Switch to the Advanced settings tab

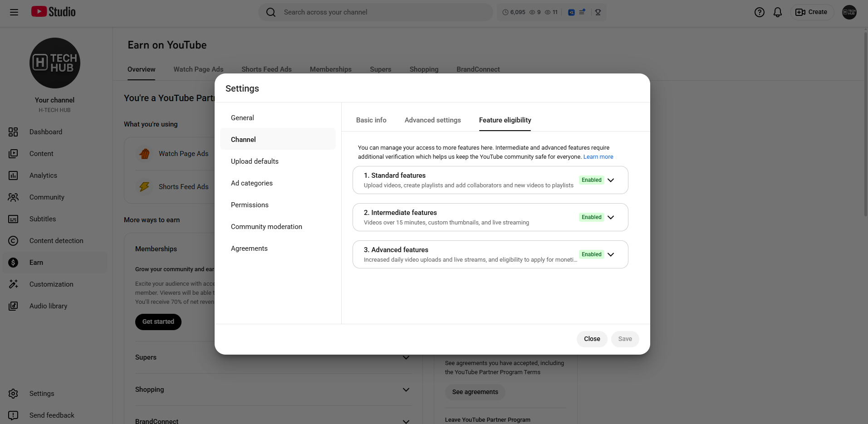point(432,120)
